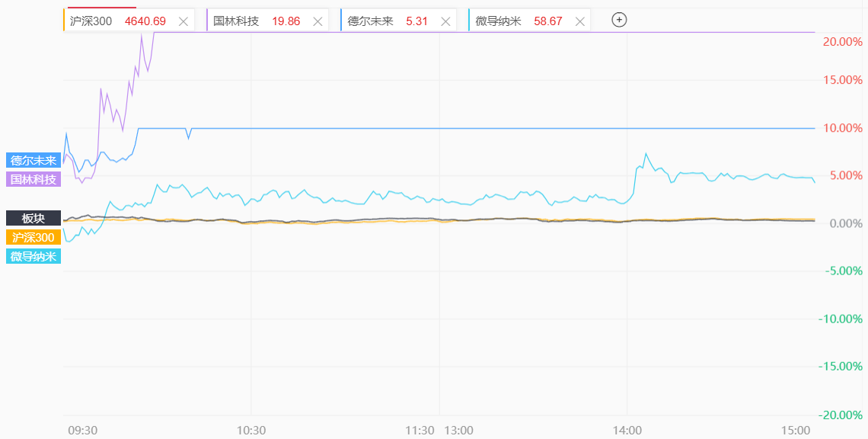868x439 pixels.
Task: Click the -20.00% axis label
Action: pos(841,415)
